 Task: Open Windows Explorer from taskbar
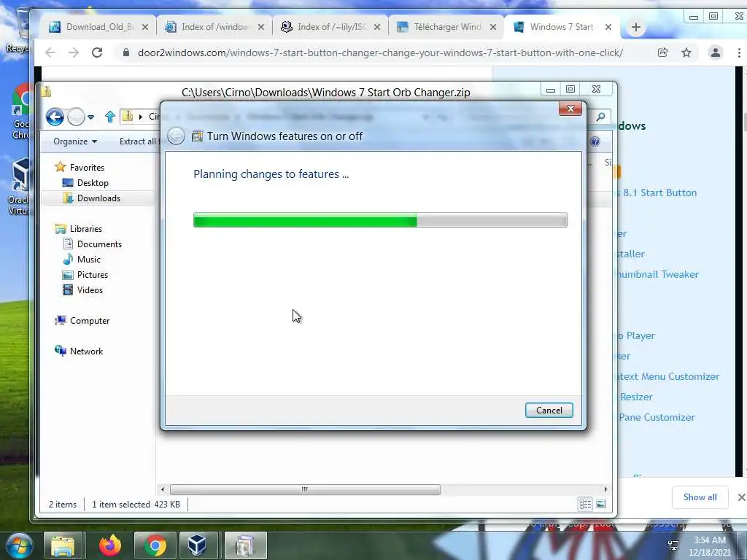63,545
